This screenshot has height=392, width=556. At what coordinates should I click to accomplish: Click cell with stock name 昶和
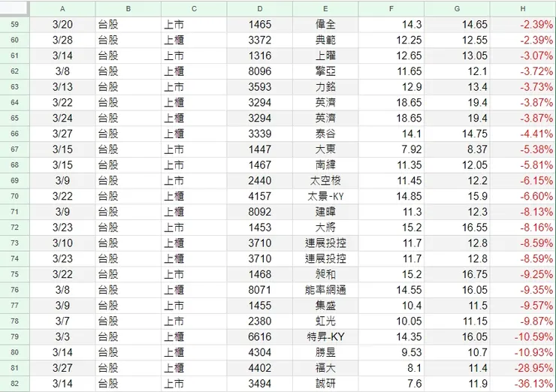(x=325, y=274)
